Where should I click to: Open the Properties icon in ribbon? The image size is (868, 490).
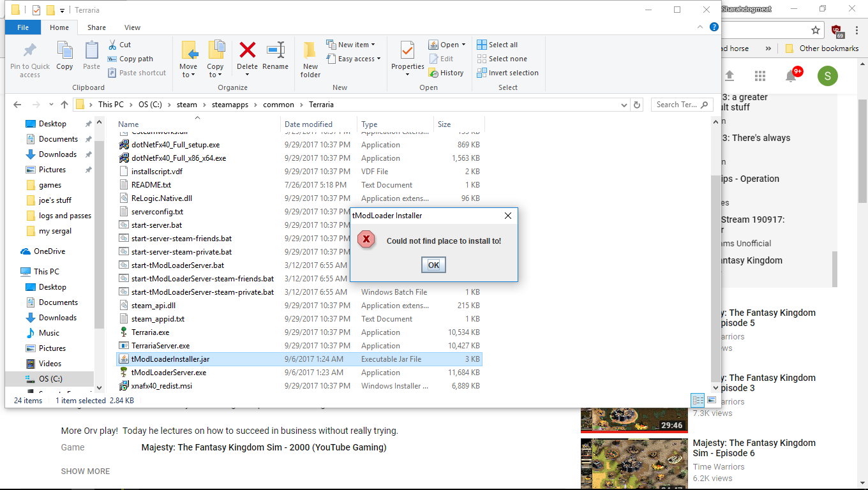[x=407, y=50]
